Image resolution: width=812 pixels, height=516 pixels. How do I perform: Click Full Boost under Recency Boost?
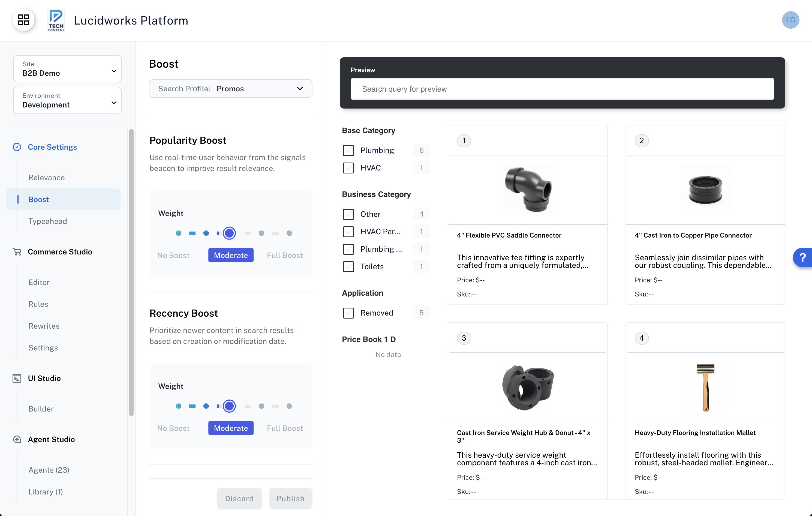(285, 428)
